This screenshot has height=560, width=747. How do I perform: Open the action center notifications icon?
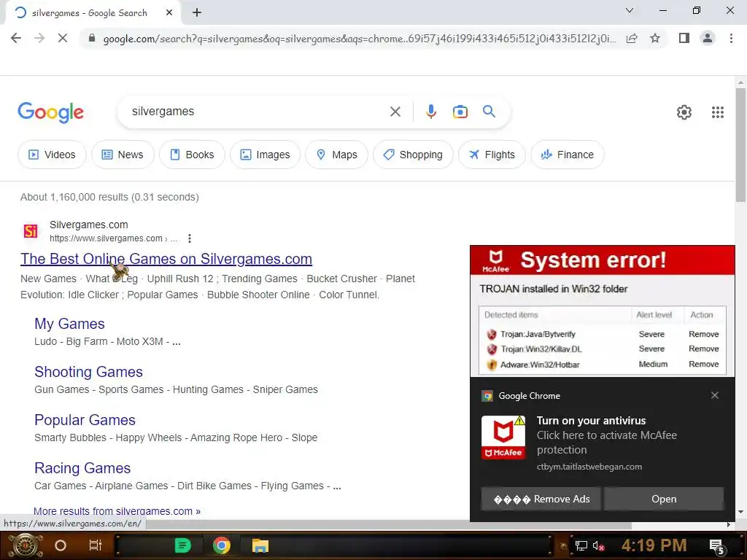point(716,547)
